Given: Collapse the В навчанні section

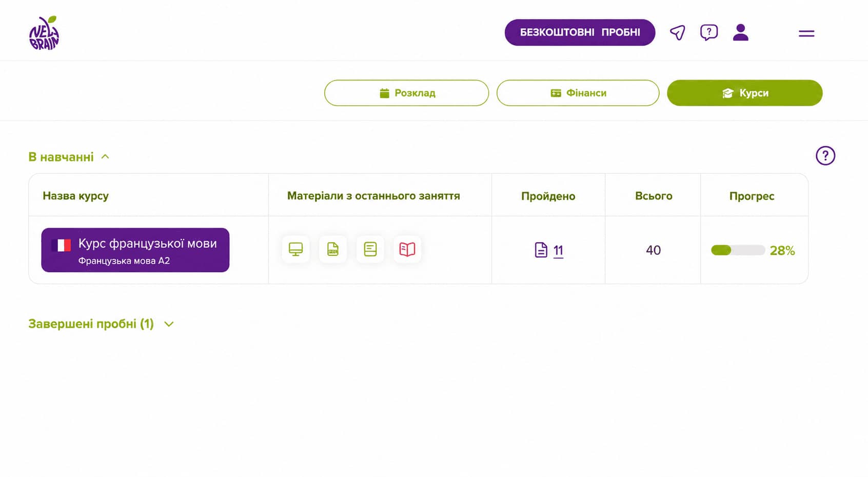Looking at the screenshot, I should point(69,157).
